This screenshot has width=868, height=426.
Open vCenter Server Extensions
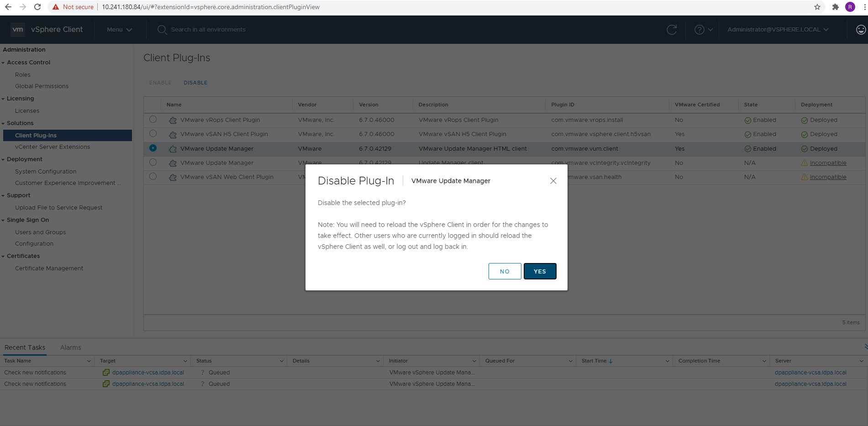(53, 147)
